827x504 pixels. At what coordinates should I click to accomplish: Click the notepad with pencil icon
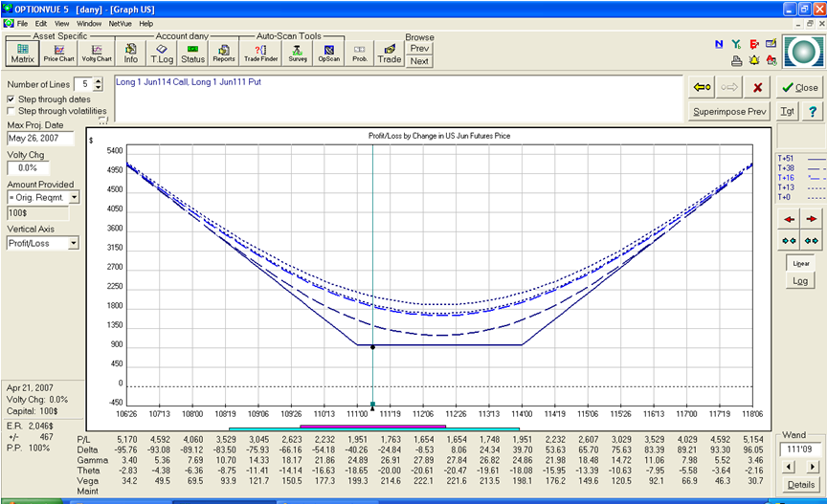click(x=771, y=44)
